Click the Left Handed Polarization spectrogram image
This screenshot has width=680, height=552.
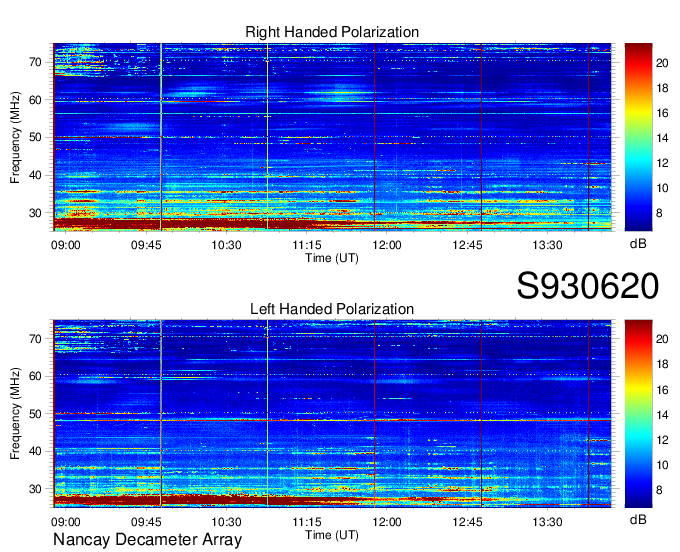[332, 414]
